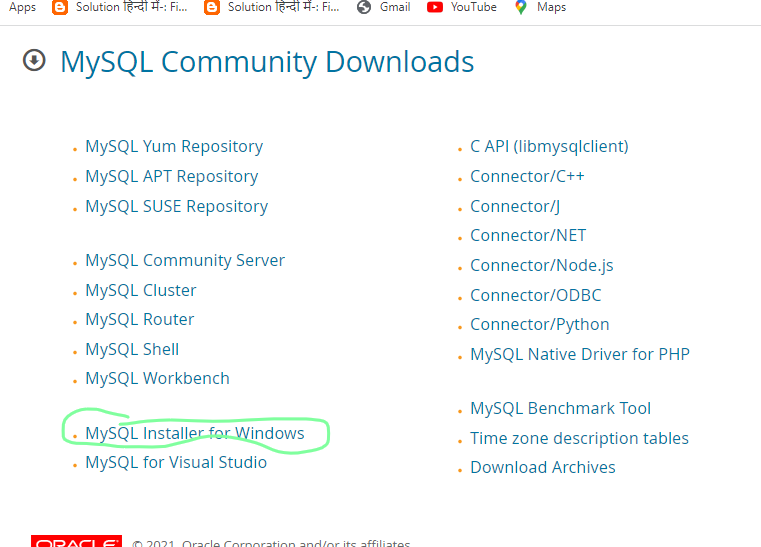This screenshot has width=761, height=547.
Task: Click the Blogger icon of first Solution bookmark
Action: 60,7
